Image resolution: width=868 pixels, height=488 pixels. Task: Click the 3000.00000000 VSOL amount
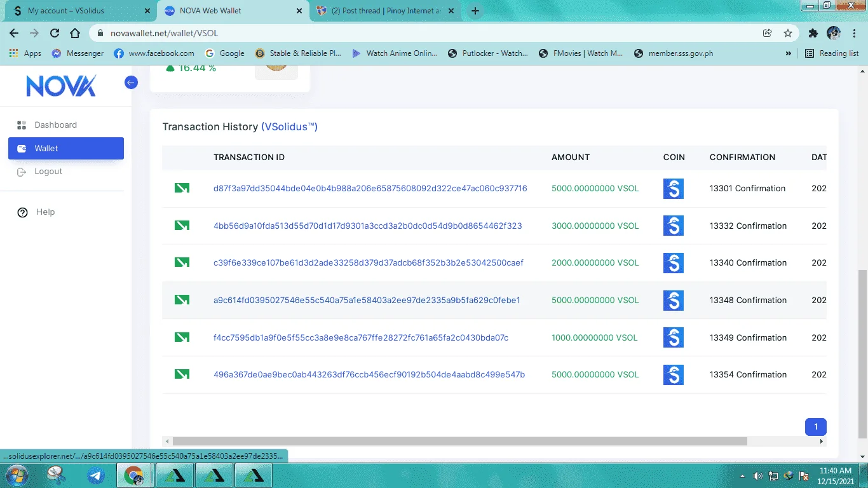click(x=595, y=226)
